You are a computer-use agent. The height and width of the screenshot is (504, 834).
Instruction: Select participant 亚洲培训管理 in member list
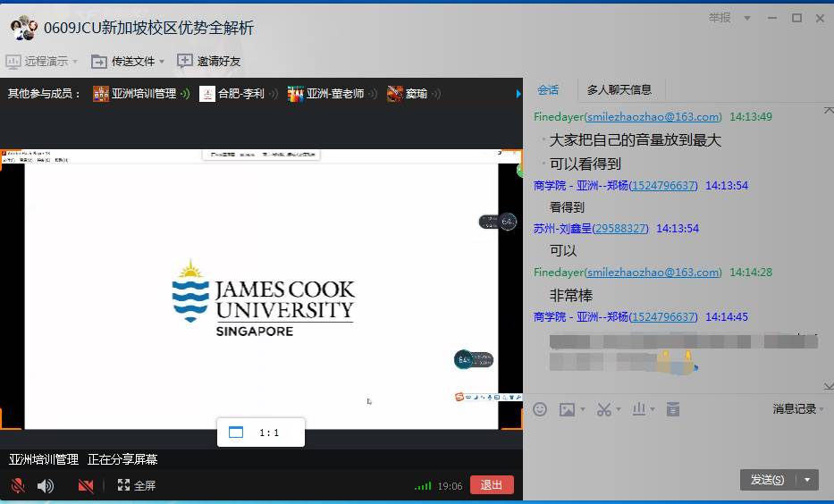143,94
